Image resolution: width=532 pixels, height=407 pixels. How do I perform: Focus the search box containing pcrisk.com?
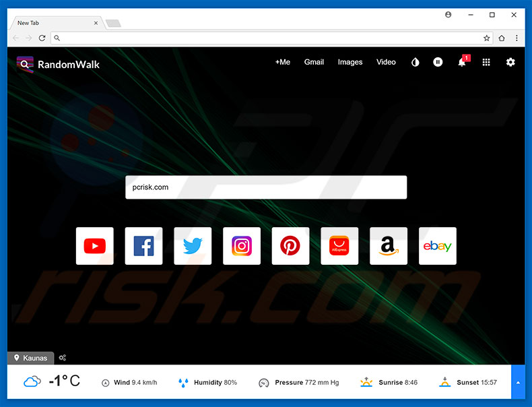[x=266, y=187]
